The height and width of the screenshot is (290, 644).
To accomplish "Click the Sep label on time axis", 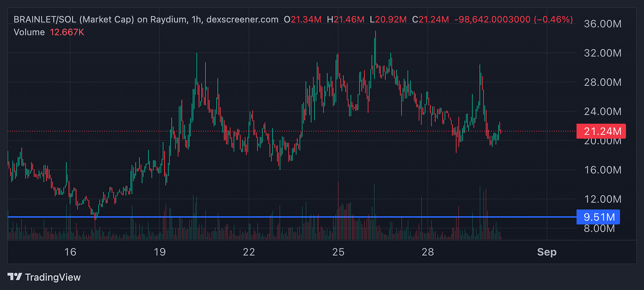I will 547,252.
